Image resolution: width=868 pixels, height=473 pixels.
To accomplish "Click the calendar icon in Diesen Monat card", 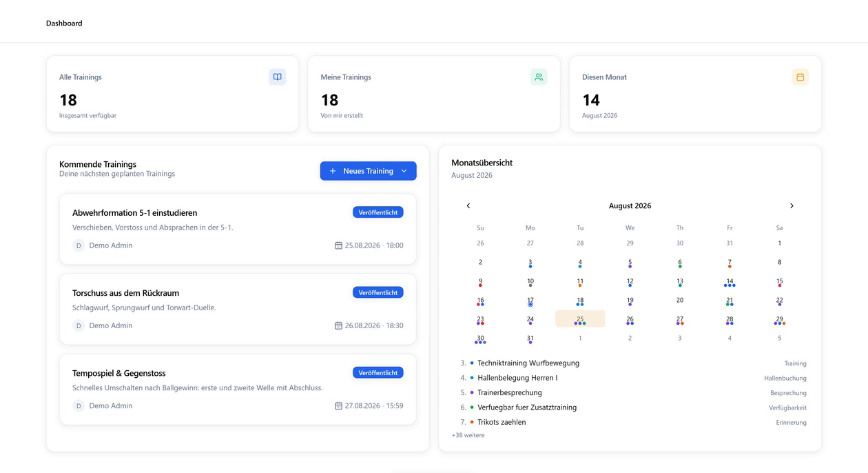I will click(800, 77).
